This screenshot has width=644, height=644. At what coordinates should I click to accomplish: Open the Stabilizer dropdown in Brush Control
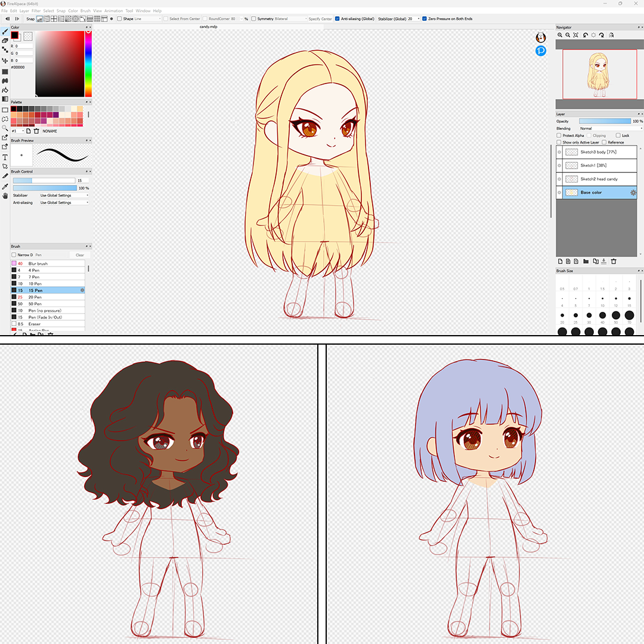point(64,196)
